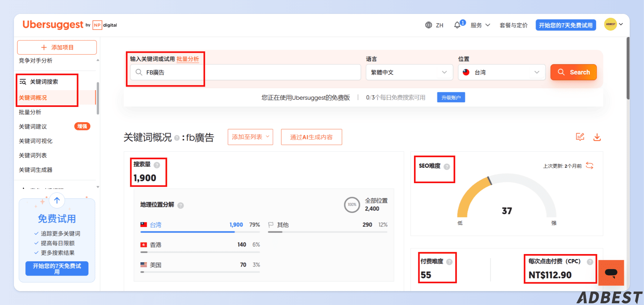The width and height of the screenshot is (644, 305).
Task: Click the sidebar vertical scrollbar
Action: pyautogui.click(x=98, y=98)
